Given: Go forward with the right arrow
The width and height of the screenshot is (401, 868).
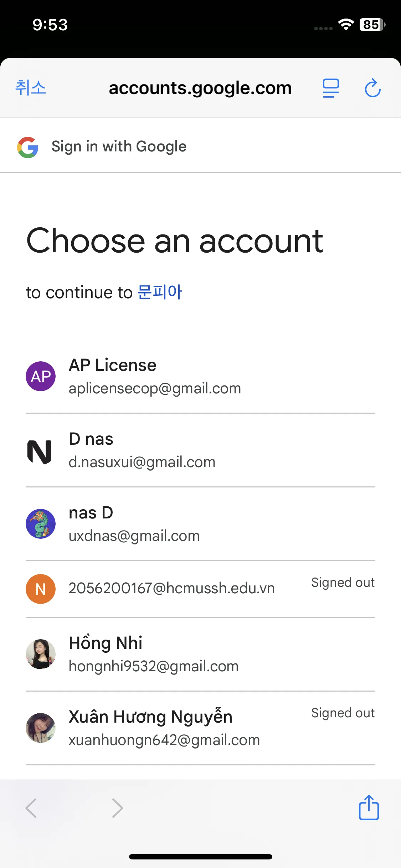Looking at the screenshot, I should tap(117, 808).
